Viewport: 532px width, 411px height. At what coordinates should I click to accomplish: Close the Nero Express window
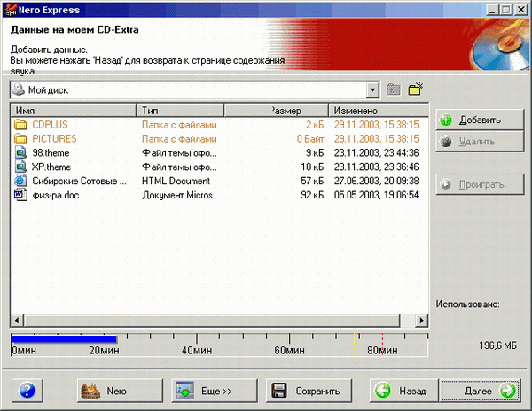pos(521,10)
